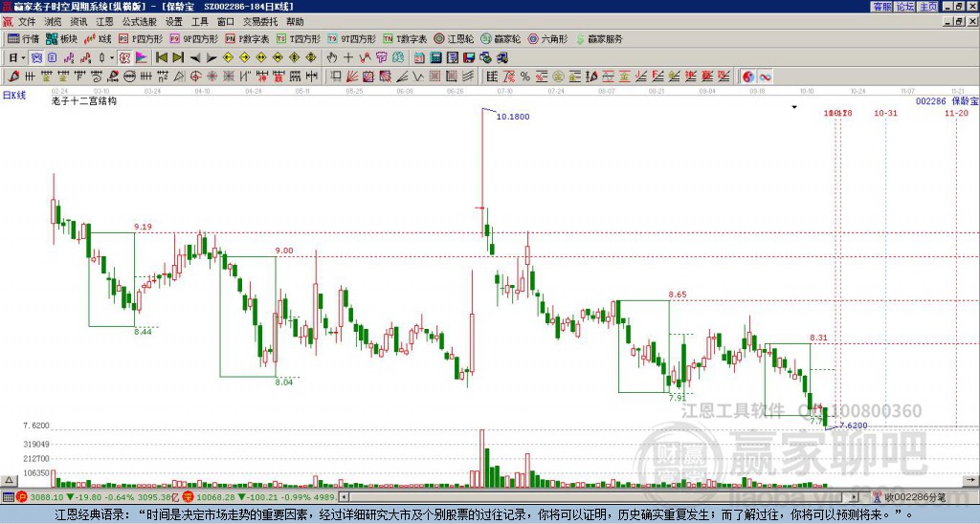Select the crosshair cursor tool

coord(348,58)
